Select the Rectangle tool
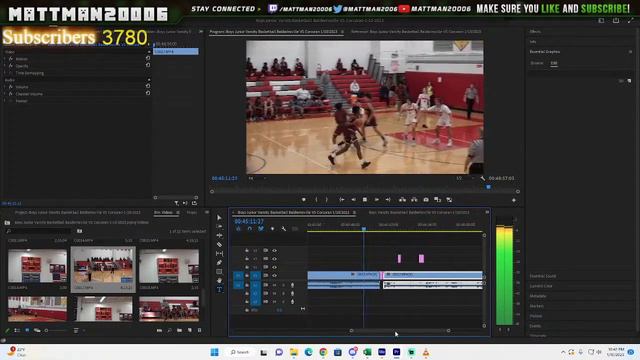Image resolution: width=640 pixels, height=360 pixels. pos(219,271)
